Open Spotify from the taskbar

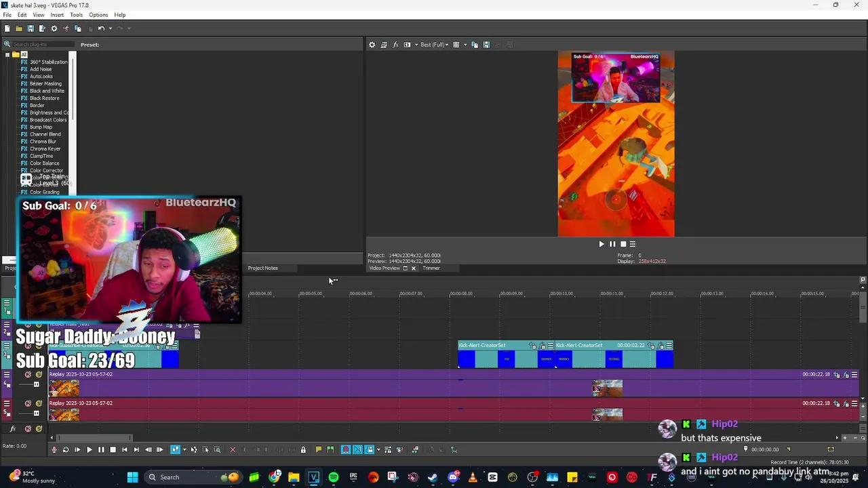tap(334, 477)
